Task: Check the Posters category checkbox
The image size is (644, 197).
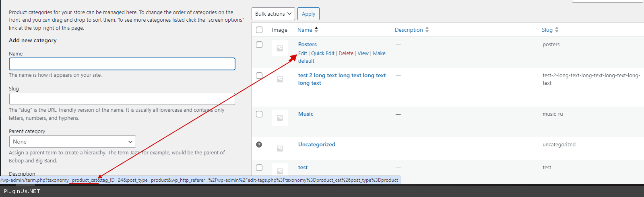Action: point(259,45)
